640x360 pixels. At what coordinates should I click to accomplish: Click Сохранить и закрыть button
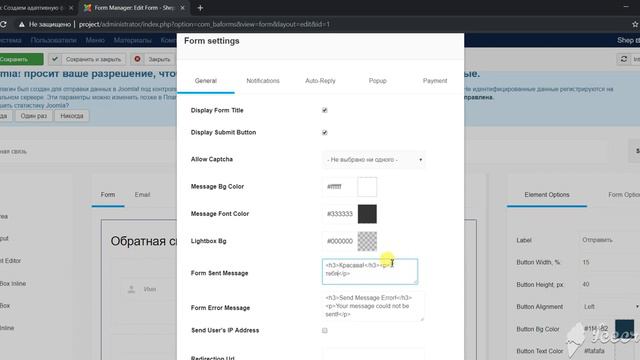(87, 59)
